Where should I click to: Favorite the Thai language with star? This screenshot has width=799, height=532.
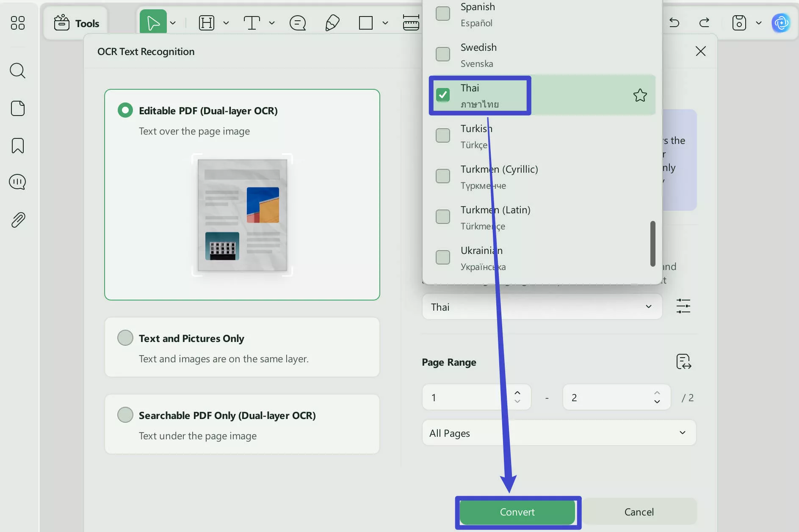[x=640, y=95]
